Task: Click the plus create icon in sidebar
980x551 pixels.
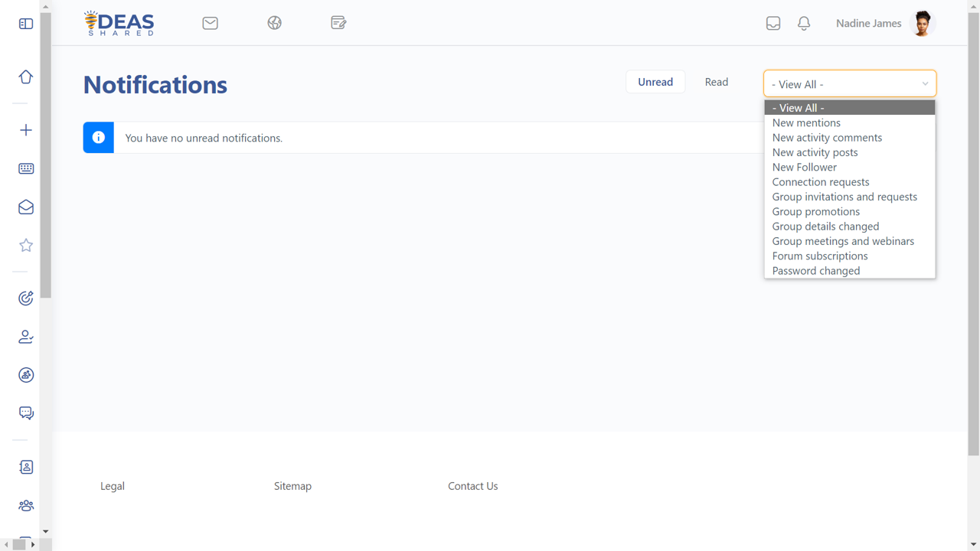Action: 26,130
